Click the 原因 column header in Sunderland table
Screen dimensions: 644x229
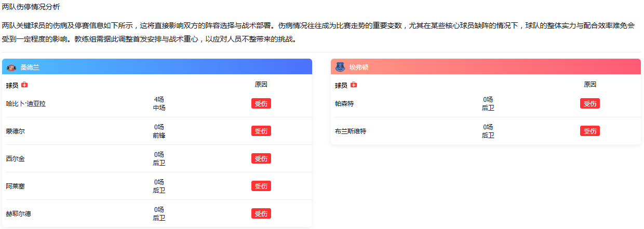(x=261, y=85)
